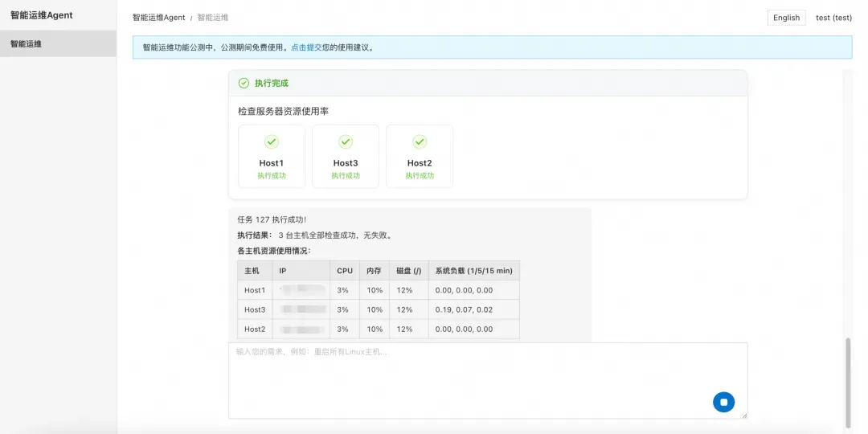Click the 0.19, 0.07, 0.02 load value
The width and height of the screenshot is (868, 434).
pos(464,309)
